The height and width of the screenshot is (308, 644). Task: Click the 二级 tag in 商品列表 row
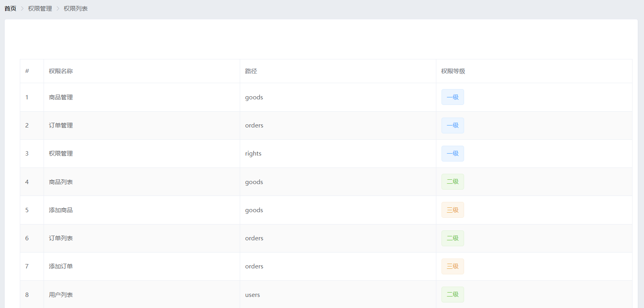point(453,182)
